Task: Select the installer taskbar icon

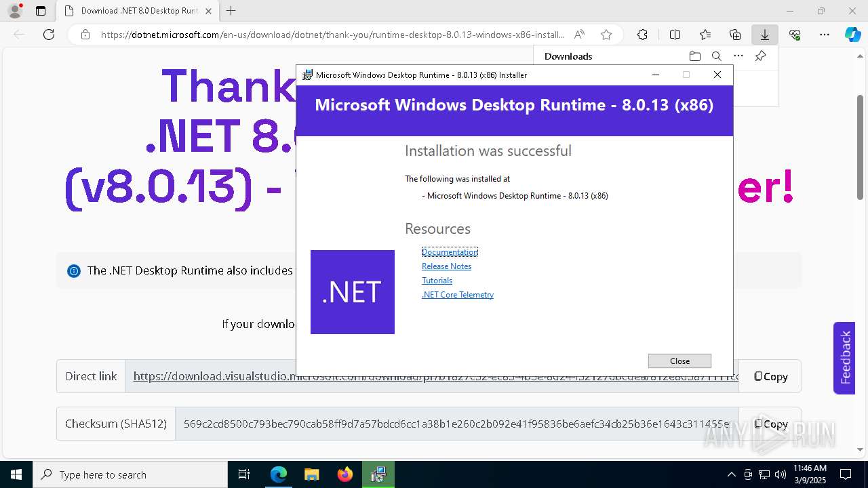Action: [378, 474]
